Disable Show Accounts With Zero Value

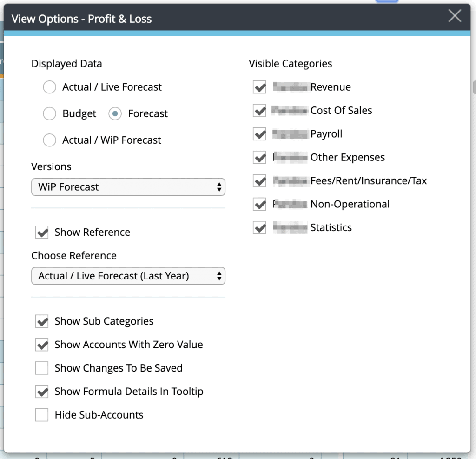click(42, 345)
